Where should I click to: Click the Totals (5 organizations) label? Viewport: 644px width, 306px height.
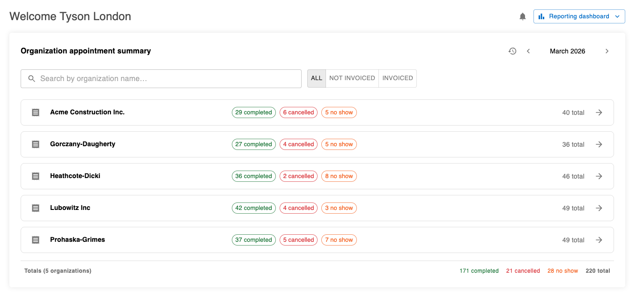(x=58, y=271)
